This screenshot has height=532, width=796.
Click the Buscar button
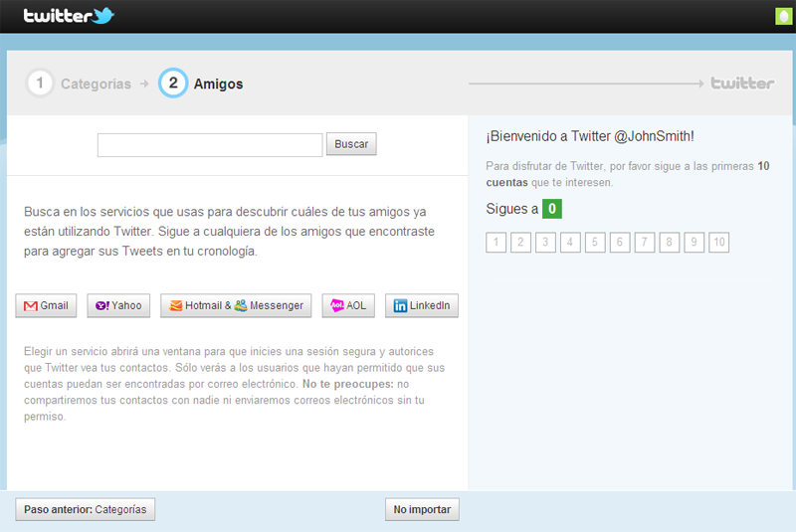tap(351, 144)
